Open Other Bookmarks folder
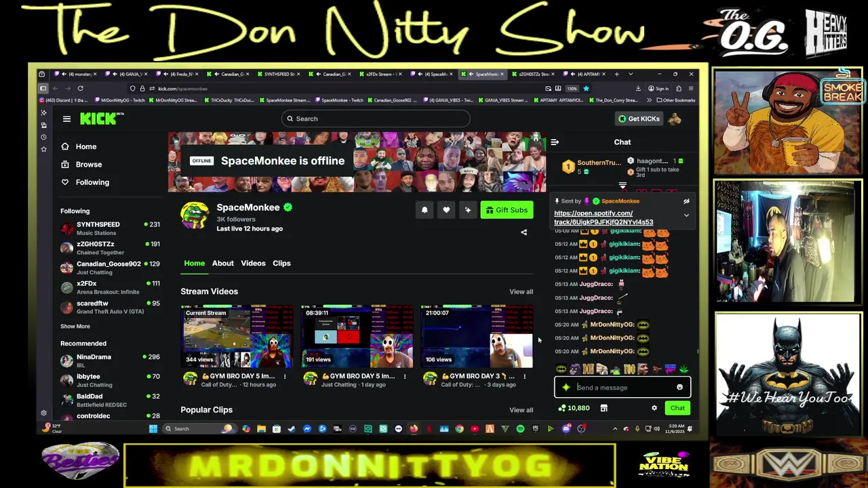This screenshot has height=488, width=868. click(x=675, y=100)
